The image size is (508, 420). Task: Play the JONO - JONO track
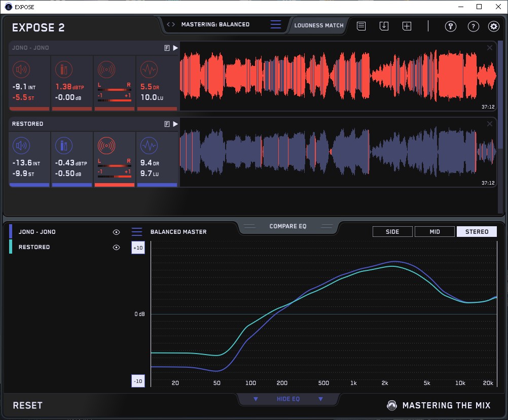[x=175, y=48]
